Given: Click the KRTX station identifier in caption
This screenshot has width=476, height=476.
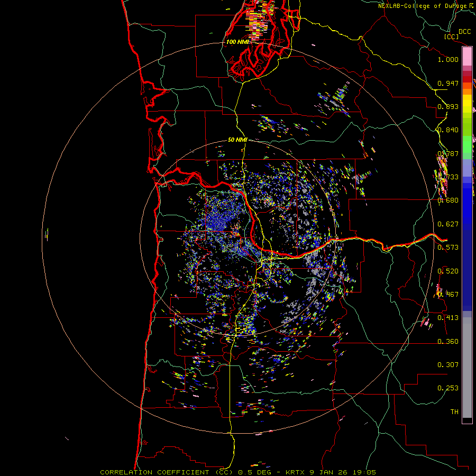Looking at the screenshot, I should (296, 472).
